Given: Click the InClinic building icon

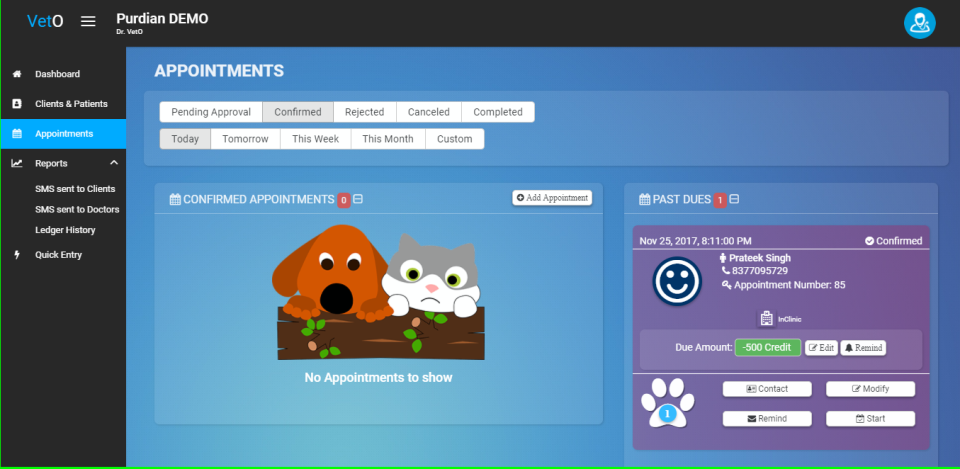Looking at the screenshot, I should point(766,319).
